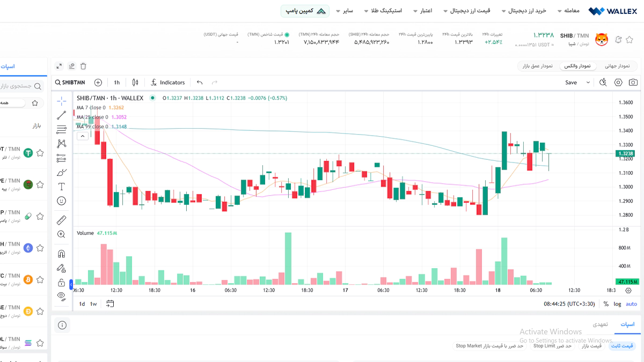The image size is (644, 362).
Task: Open chart settings hexagon icon in toolbar
Action: tap(618, 82)
